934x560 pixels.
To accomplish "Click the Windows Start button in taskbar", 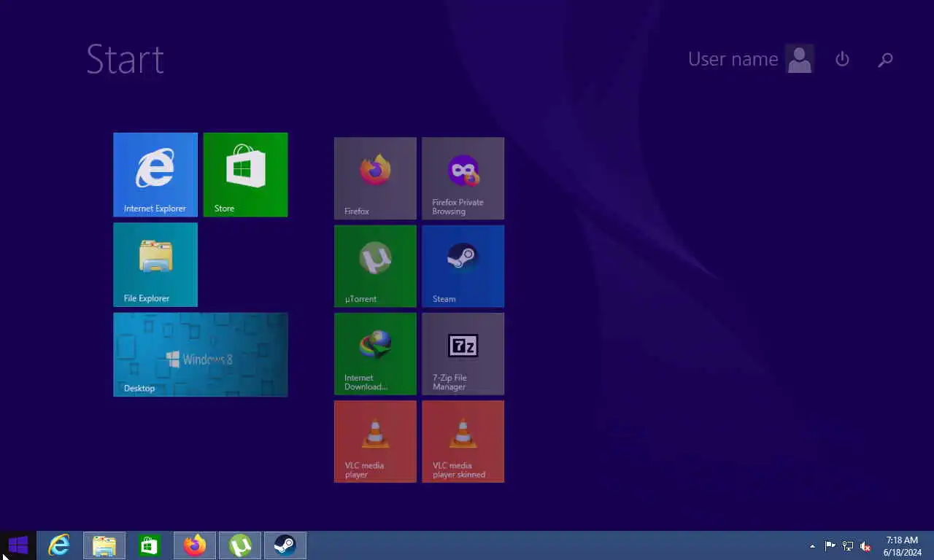I will pos(18,545).
